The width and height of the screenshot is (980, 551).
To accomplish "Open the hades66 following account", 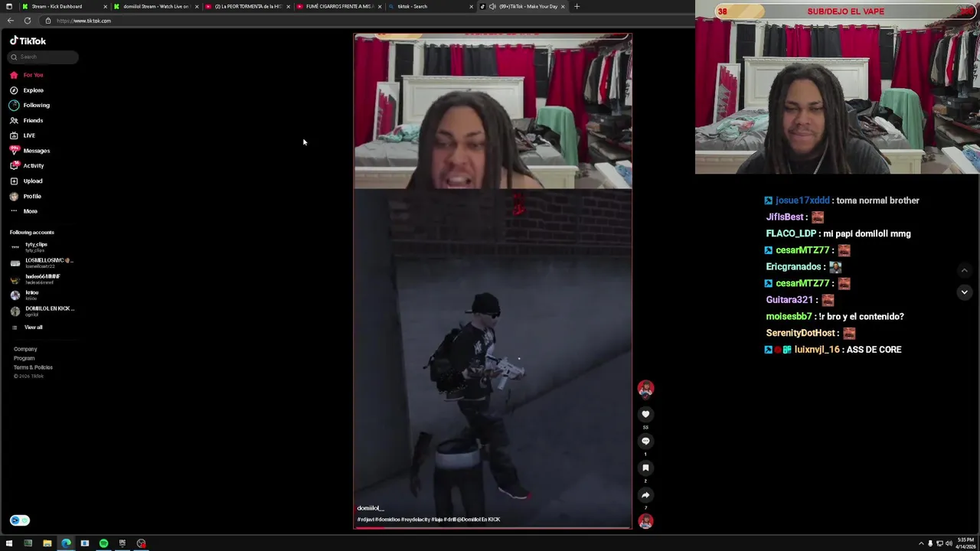I will point(36,279).
